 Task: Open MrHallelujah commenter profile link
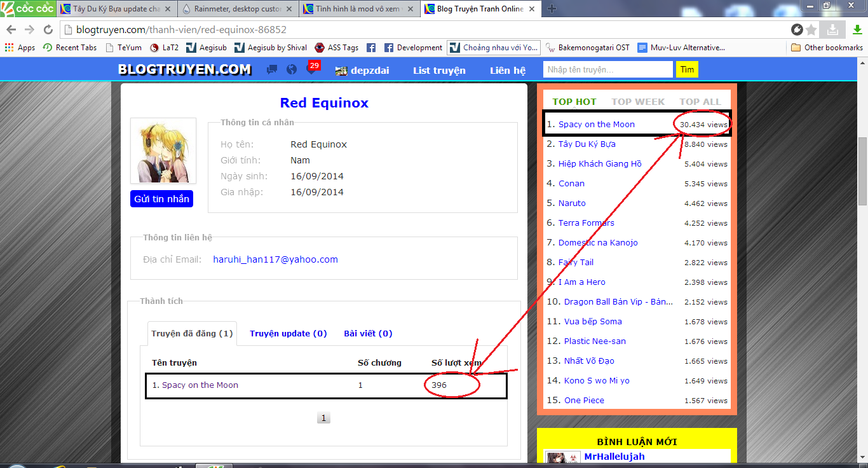[614, 457]
